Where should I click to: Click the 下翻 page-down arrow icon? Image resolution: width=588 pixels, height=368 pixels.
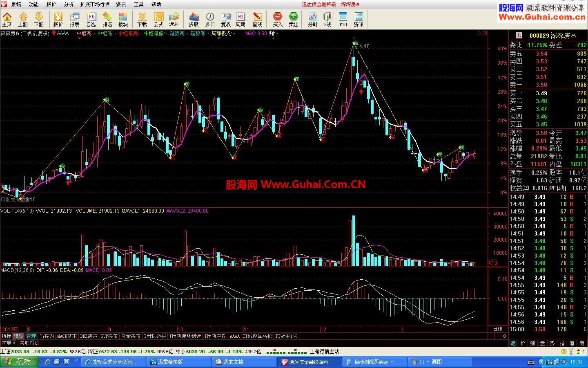point(38,19)
